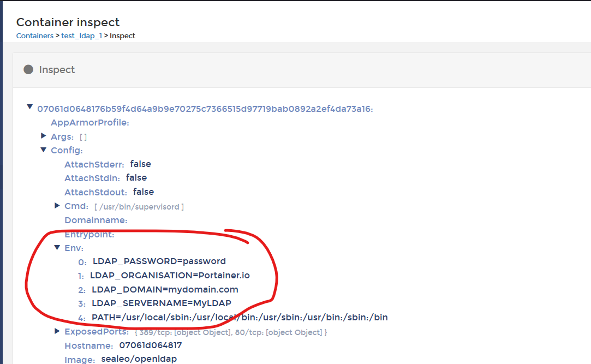Collapse the container ID root node

[29, 107]
